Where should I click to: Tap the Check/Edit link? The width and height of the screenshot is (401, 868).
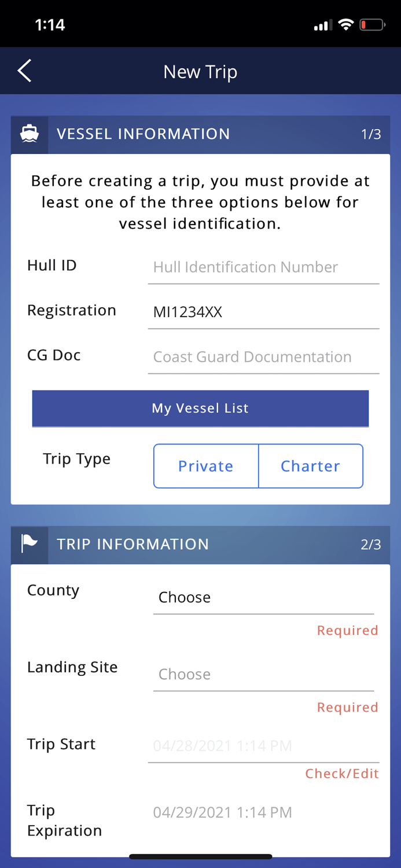coord(342,774)
